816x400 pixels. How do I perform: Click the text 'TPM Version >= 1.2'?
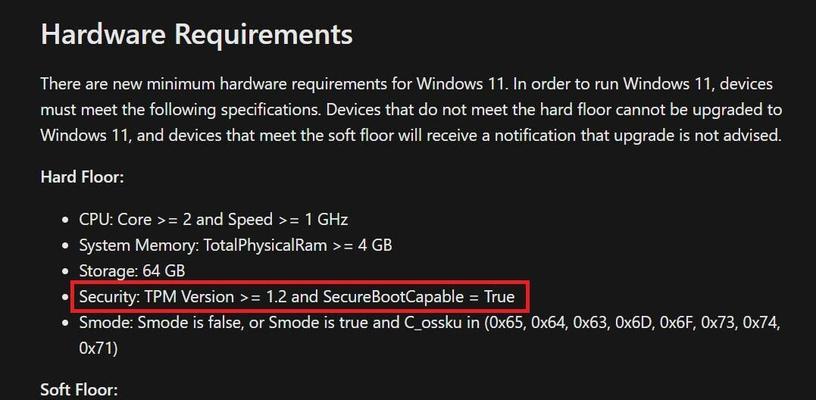click(215, 297)
